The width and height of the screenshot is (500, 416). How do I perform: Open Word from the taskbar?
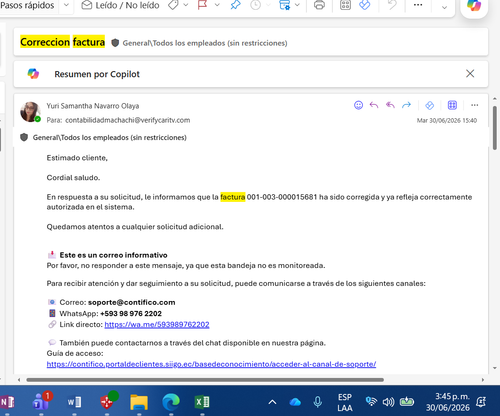pos(74,402)
